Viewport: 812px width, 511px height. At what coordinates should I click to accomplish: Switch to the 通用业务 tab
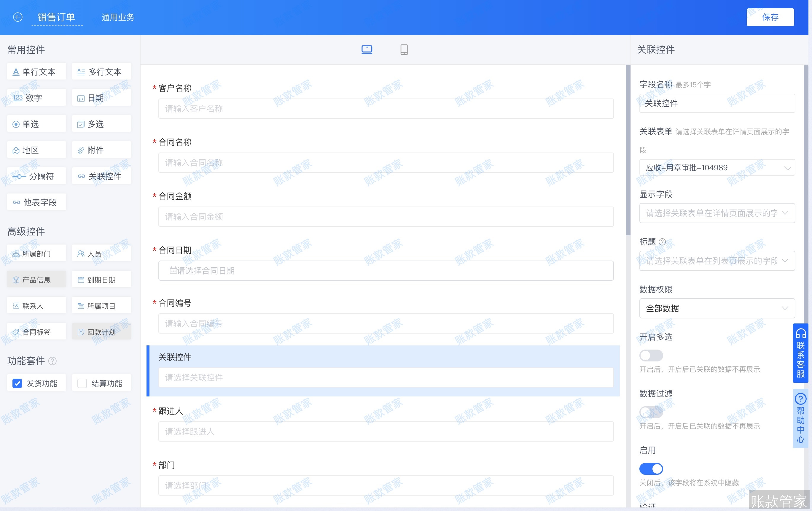point(117,17)
